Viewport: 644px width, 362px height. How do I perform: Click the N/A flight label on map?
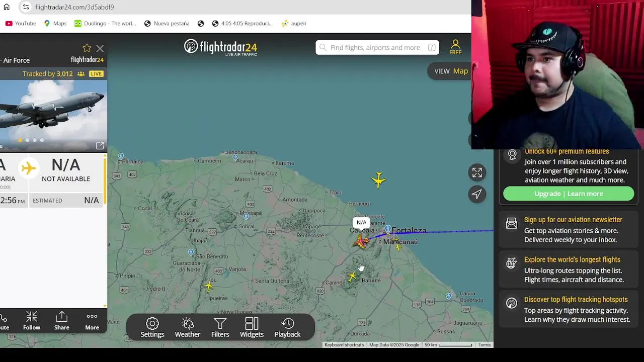pos(361,222)
